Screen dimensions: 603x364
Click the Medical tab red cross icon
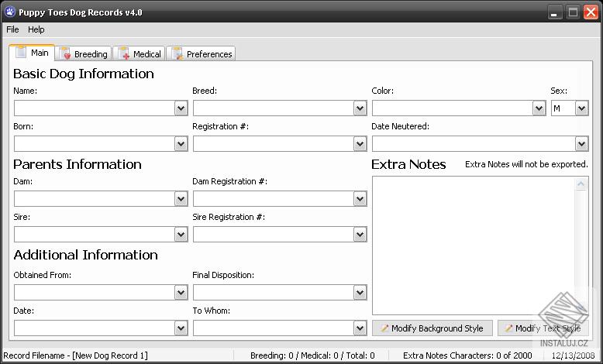tap(123, 53)
